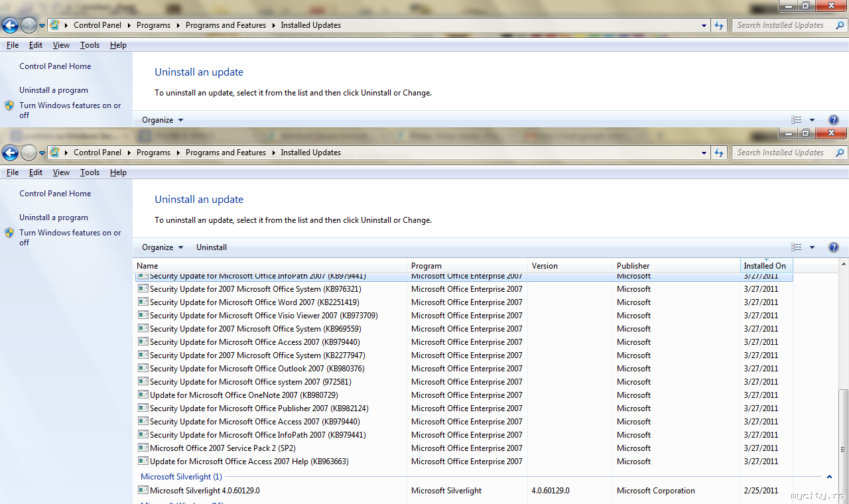Select 'Security Update for Microsoft Office system 2007 (972581)'
The width and height of the screenshot is (849, 504).
point(250,382)
